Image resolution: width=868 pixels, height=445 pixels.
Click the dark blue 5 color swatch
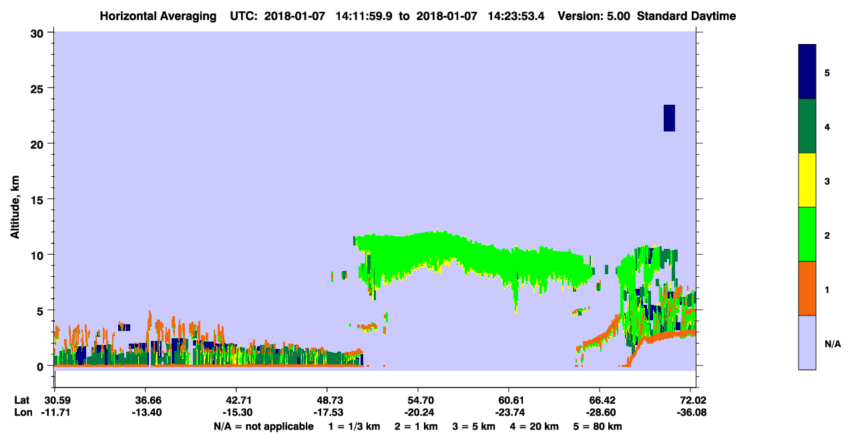pyautogui.click(x=807, y=72)
